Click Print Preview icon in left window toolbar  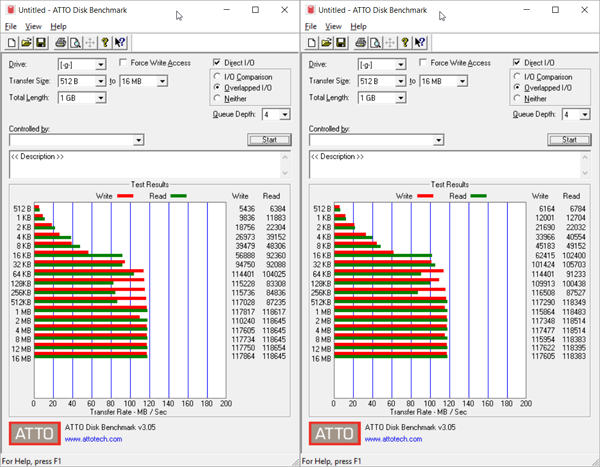tap(75, 42)
